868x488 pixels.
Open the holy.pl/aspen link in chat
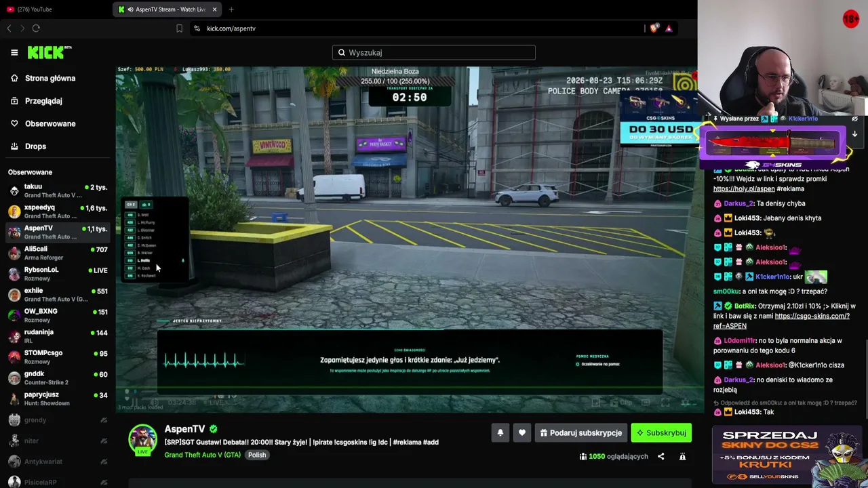[x=743, y=189]
